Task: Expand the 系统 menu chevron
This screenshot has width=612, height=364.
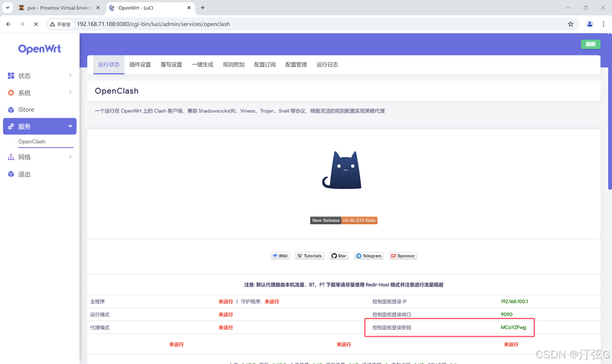Action: [70, 93]
